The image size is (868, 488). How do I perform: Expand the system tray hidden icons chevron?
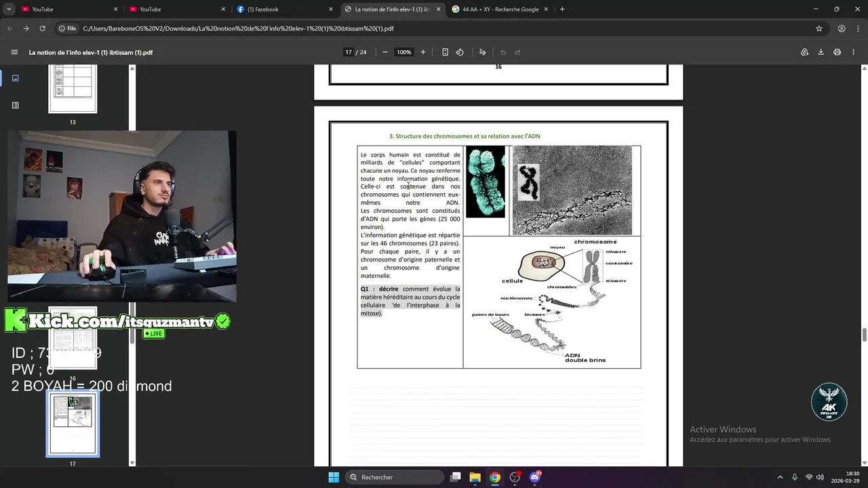(780, 477)
